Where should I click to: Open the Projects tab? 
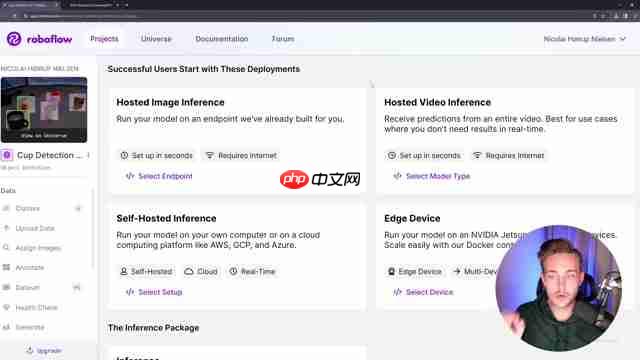click(x=104, y=39)
